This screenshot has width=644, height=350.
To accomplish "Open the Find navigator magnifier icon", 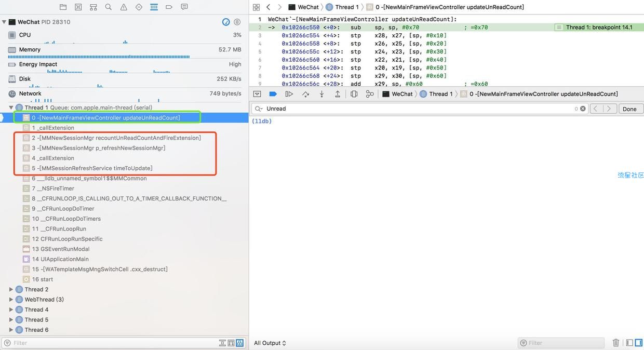I will coord(108,7).
